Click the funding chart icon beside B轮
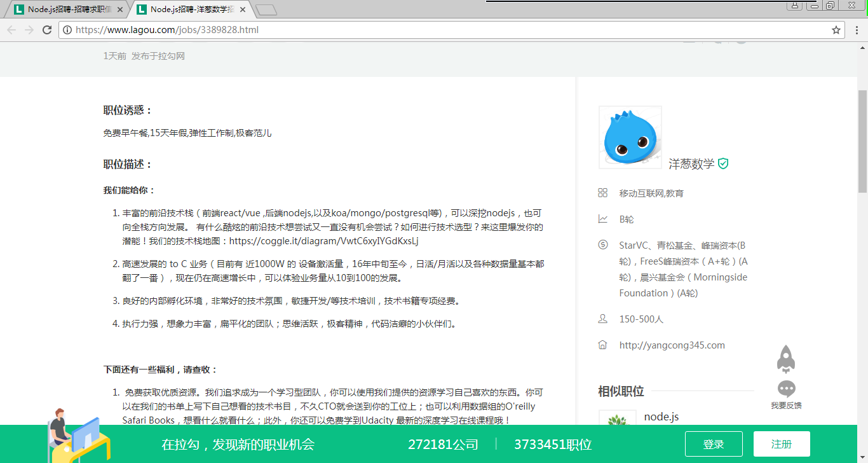 603,219
